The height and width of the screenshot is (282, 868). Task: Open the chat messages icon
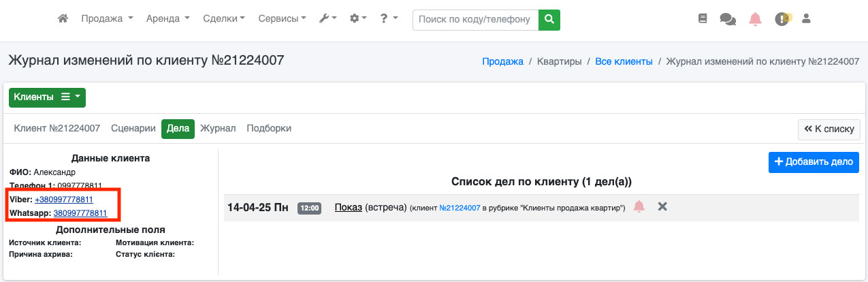(728, 20)
